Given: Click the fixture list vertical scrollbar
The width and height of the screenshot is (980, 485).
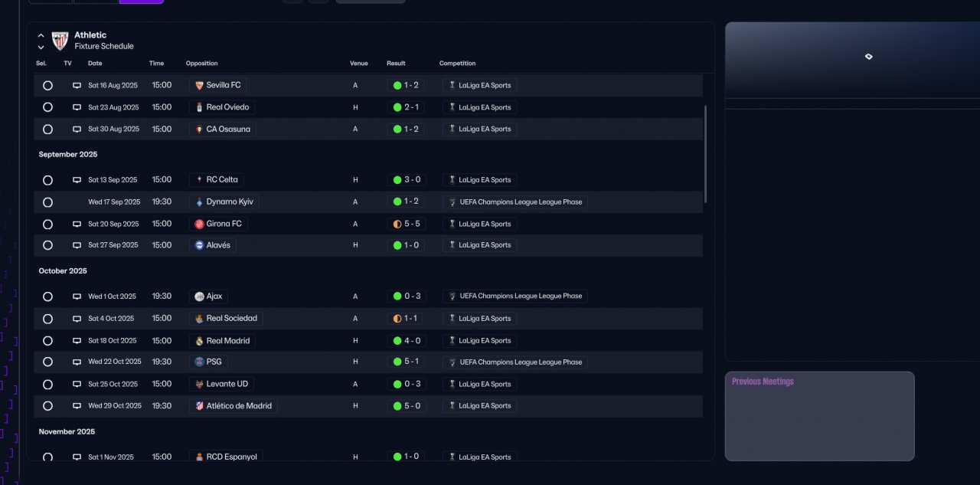Looking at the screenshot, I should (705, 153).
